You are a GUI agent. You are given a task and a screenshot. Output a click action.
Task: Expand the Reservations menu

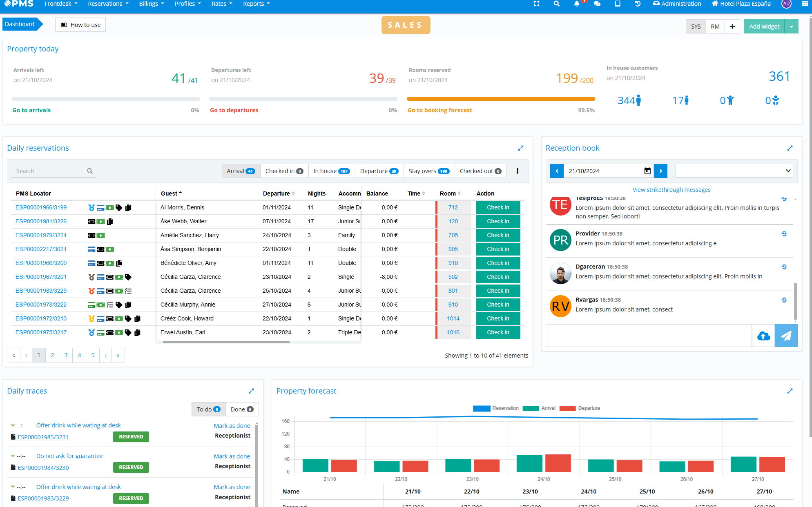(108, 4)
